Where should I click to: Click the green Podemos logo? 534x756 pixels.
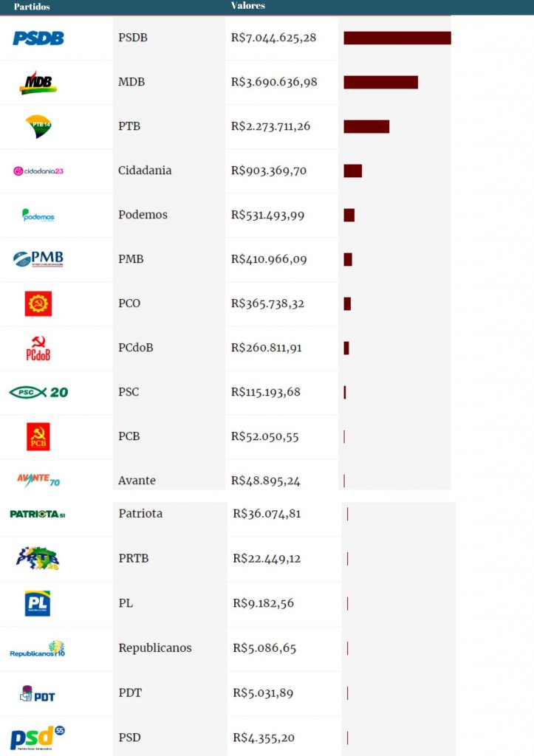coord(38,215)
